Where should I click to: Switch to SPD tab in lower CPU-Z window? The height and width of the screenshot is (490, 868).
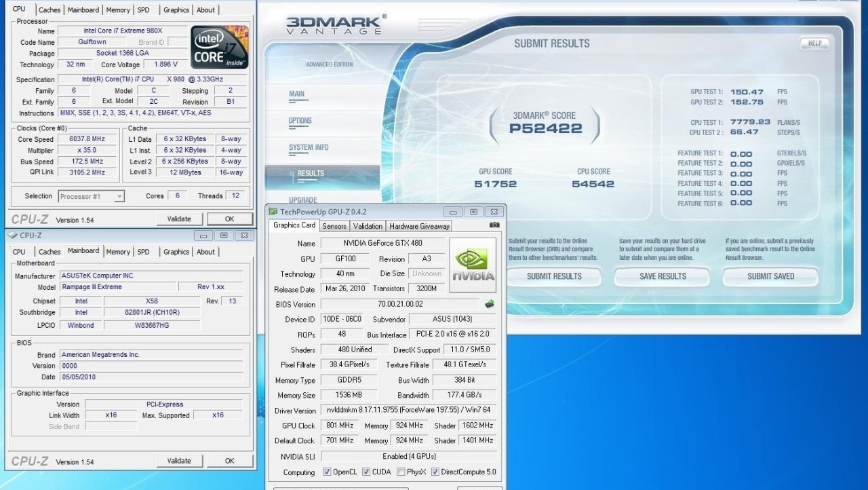tap(144, 252)
